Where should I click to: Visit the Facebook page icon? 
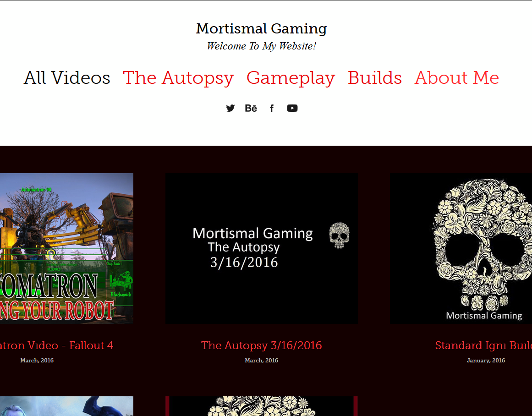pos(271,108)
